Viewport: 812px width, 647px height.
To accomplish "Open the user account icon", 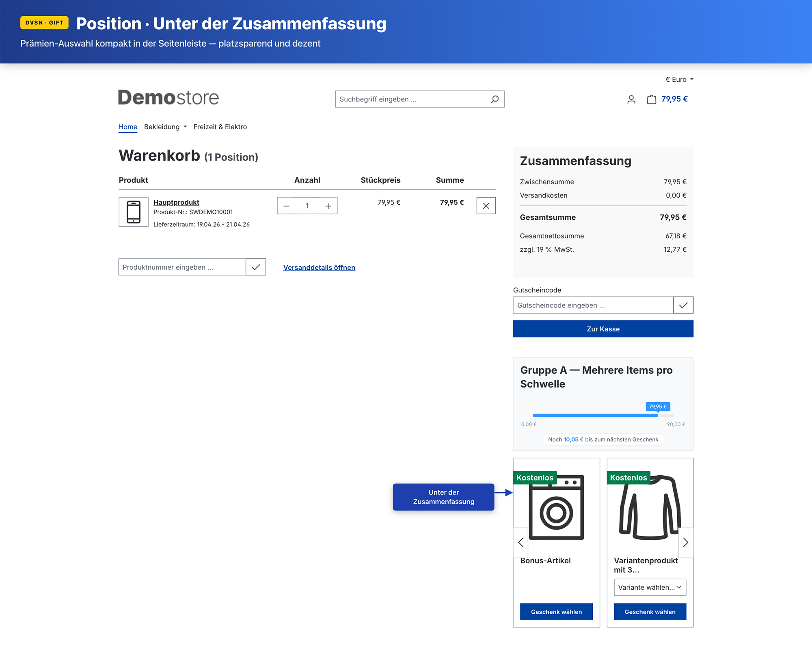I will (631, 100).
